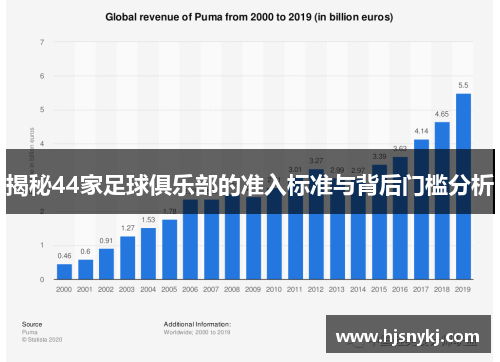Click the 2015 x-axis year label
500x362 pixels.
379,289
